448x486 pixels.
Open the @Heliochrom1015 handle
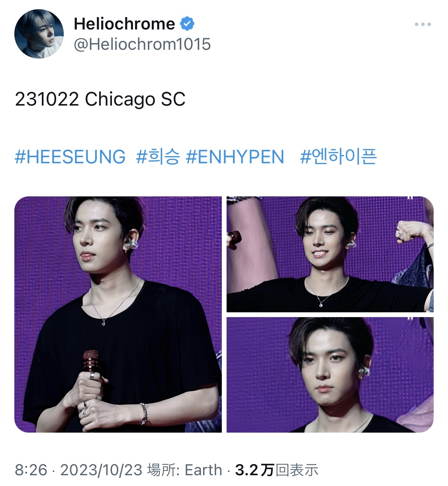pos(142,44)
